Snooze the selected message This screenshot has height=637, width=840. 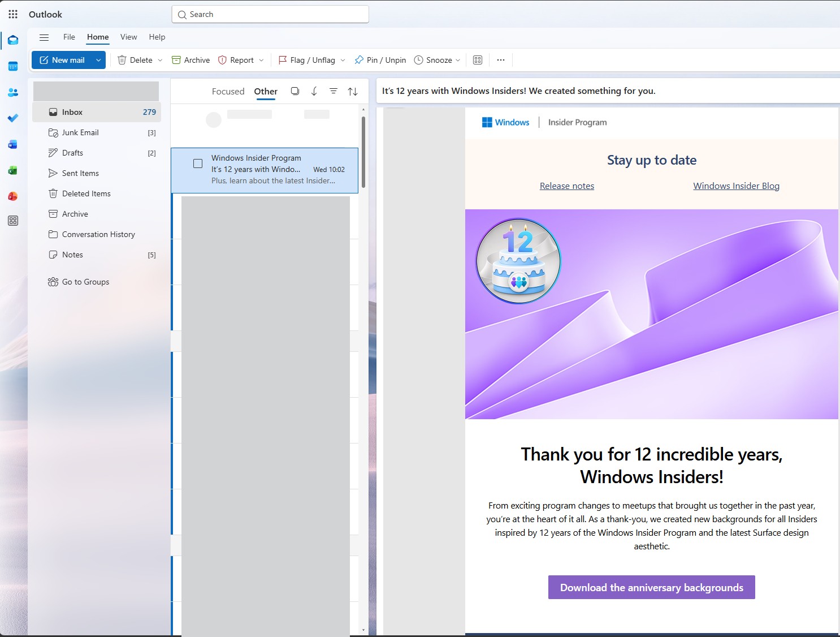point(433,60)
